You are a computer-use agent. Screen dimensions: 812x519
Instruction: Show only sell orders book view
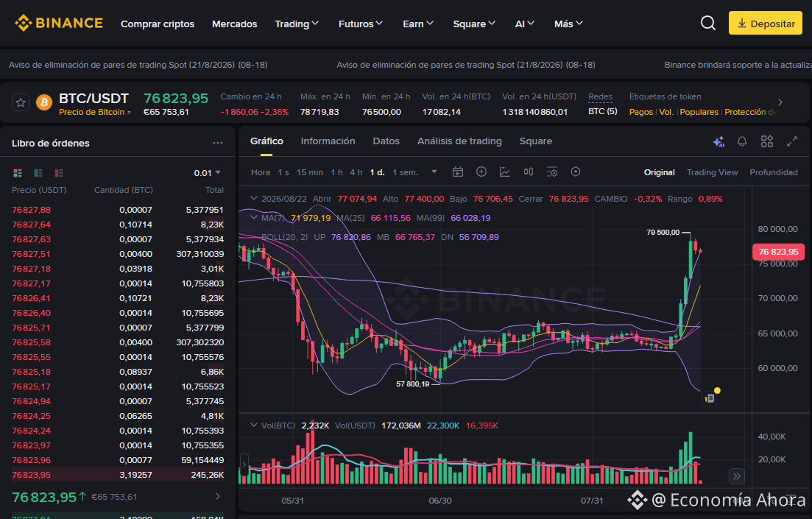(59, 173)
